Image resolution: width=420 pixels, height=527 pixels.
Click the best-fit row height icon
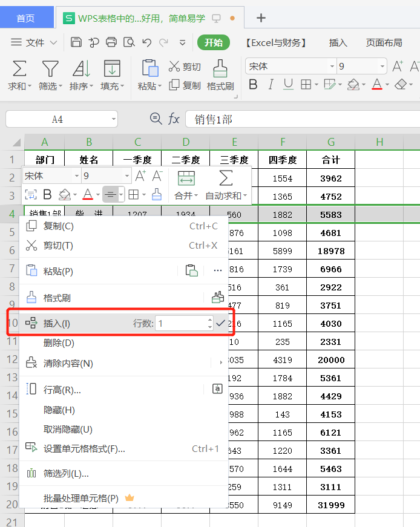218,389
